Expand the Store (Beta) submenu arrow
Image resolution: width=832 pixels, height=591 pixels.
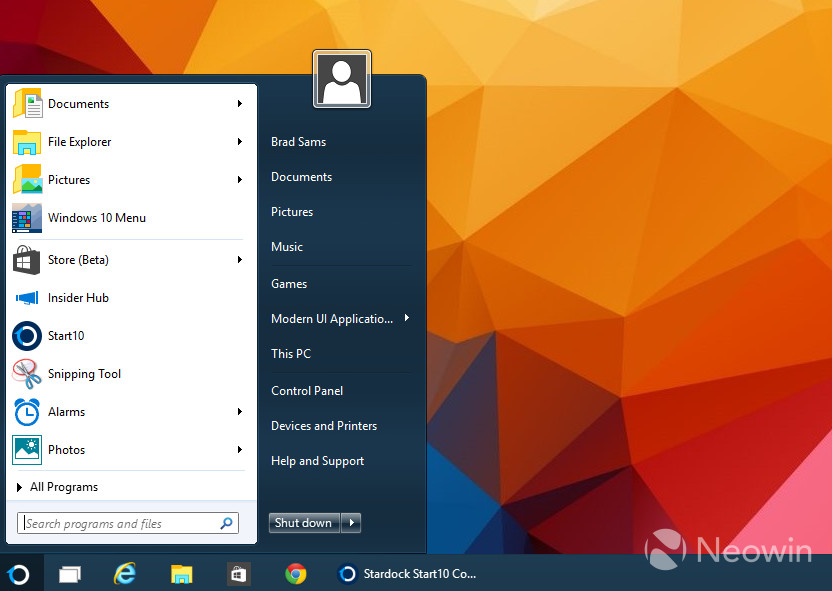240,259
